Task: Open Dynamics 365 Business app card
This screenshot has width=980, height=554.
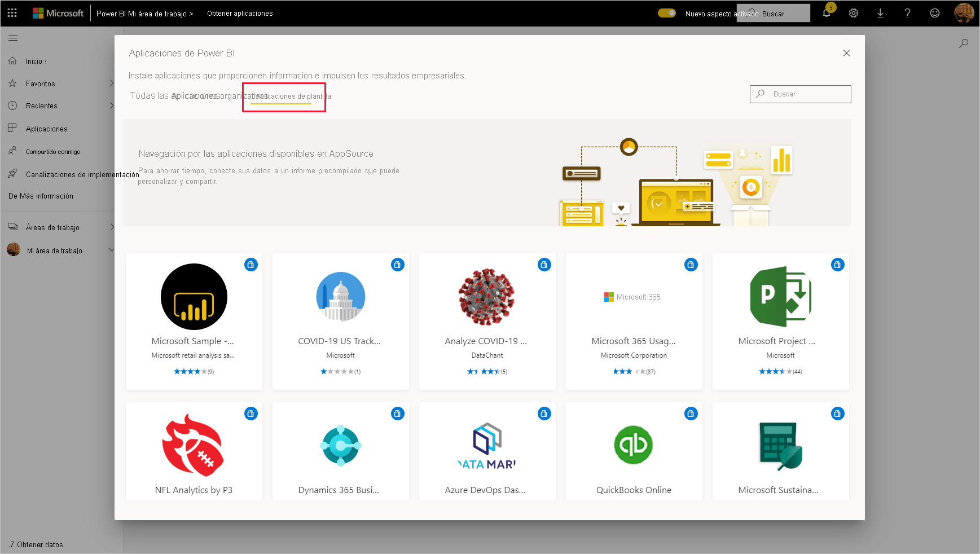Action: [341, 451]
